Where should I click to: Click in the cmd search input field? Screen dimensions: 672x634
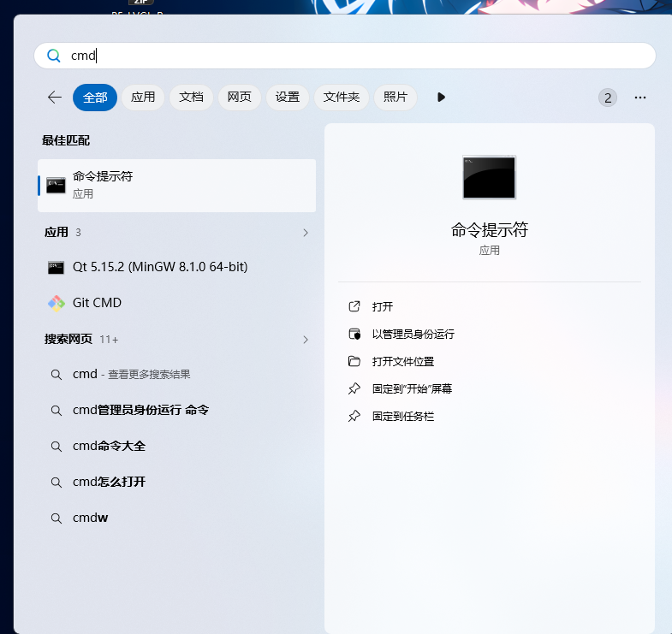[x=345, y=56]
